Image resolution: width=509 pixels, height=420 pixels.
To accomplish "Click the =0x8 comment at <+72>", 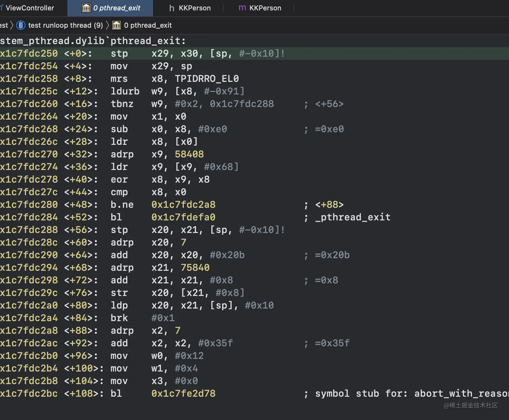I will [x=327, y=280].
